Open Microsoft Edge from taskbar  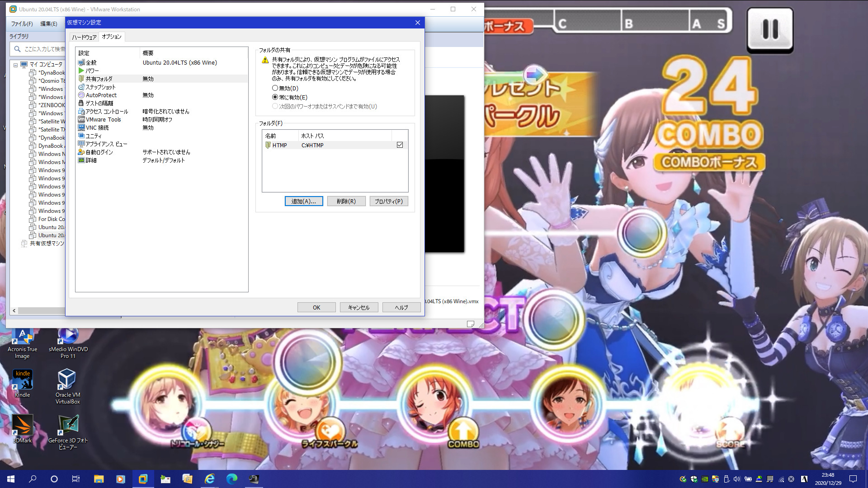[x=232, y=479]
